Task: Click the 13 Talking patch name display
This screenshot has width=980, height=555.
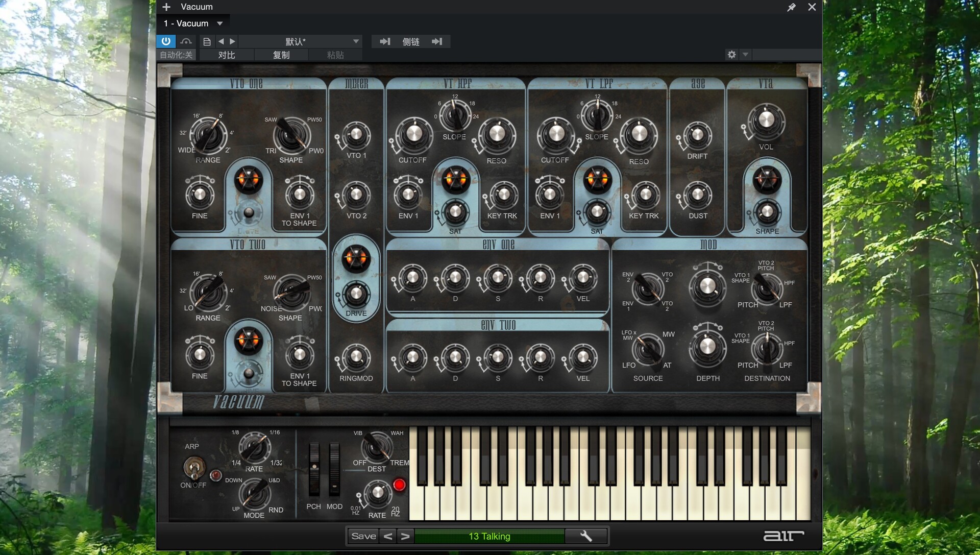Action: [489, 536]
